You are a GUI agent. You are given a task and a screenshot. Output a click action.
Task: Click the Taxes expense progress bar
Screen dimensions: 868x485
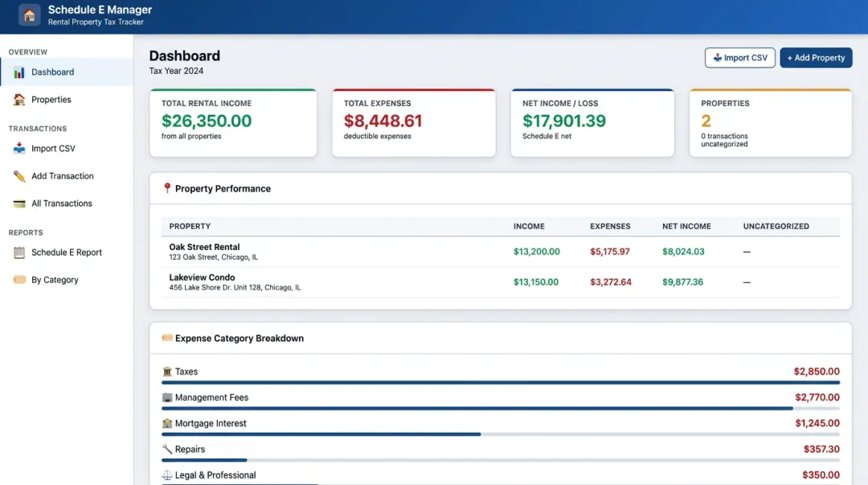tap(501, 383)
